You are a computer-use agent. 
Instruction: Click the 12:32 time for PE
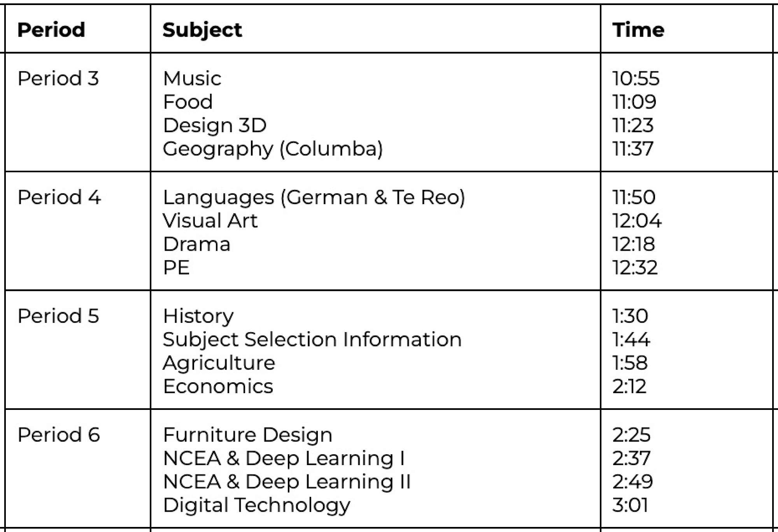tap(635, 268)
